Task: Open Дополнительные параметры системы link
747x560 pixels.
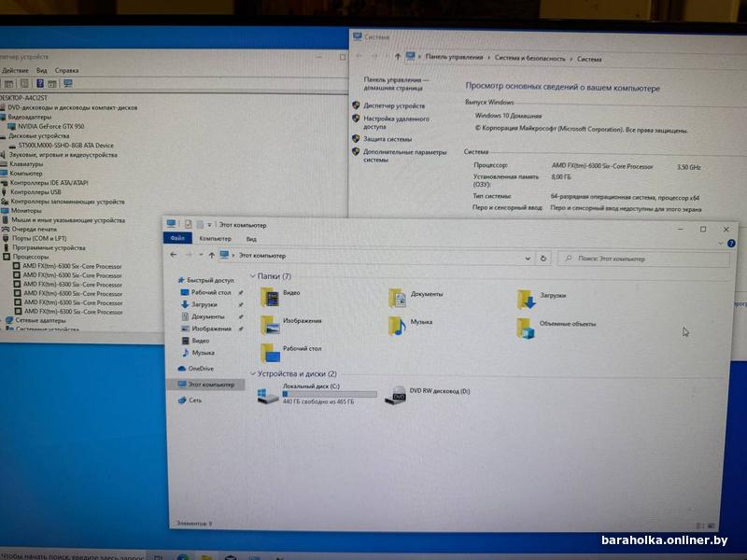Action: [x=404, y=156]
